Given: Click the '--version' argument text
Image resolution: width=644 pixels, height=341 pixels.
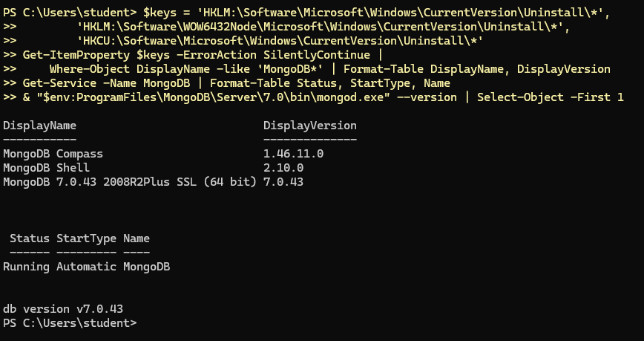Looking at the screenshot, I should coord(427,97).
